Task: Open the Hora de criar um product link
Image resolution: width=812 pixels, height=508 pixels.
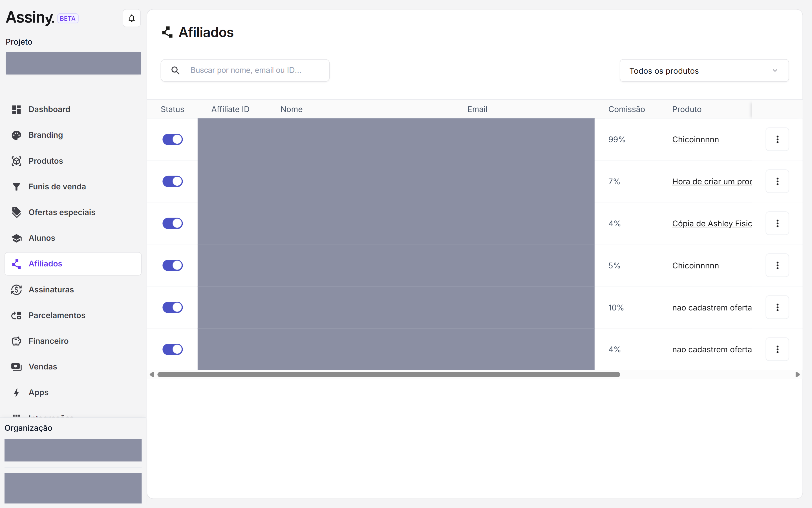Action: click(x=712, y=181)
